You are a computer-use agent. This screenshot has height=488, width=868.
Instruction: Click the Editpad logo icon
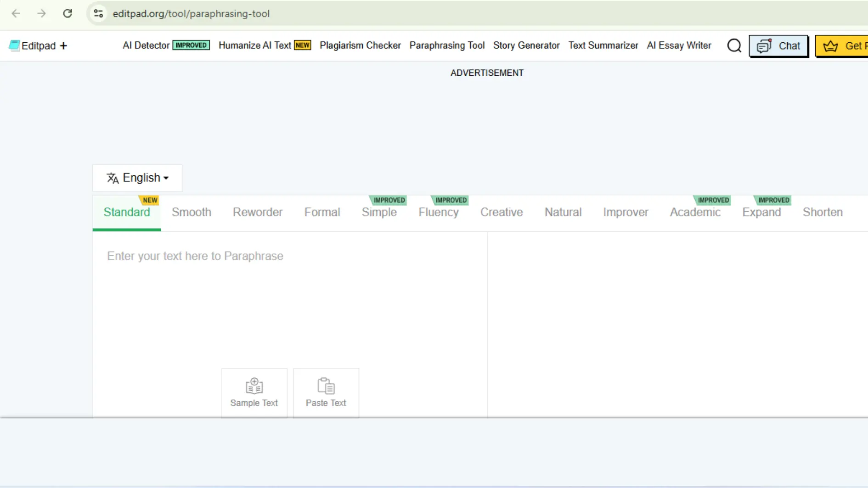click(x=14, y=45)
